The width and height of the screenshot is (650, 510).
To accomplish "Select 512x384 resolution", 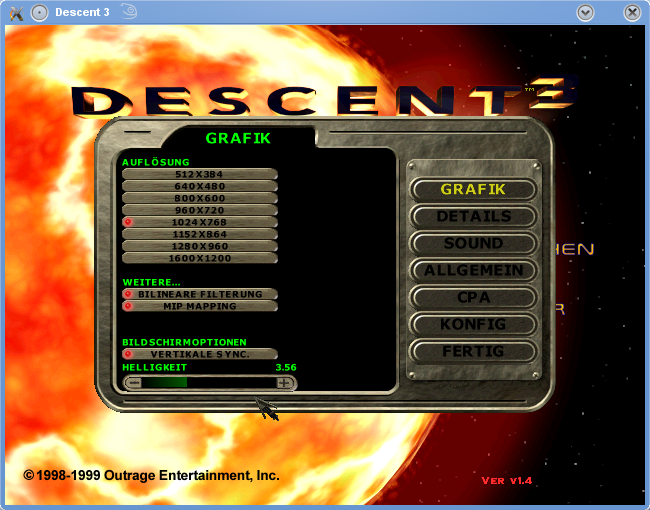I will coord(200,174).
